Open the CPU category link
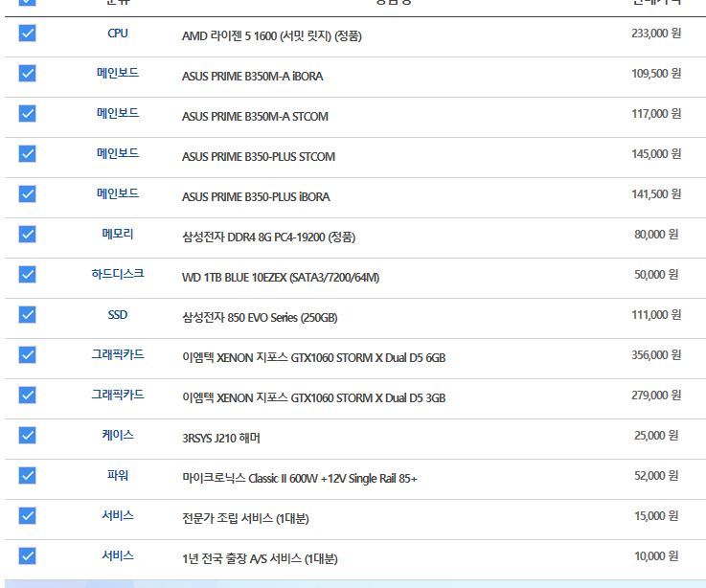Image resolution: width=706 pixels, height=588 pixels. tap(118, 34)
